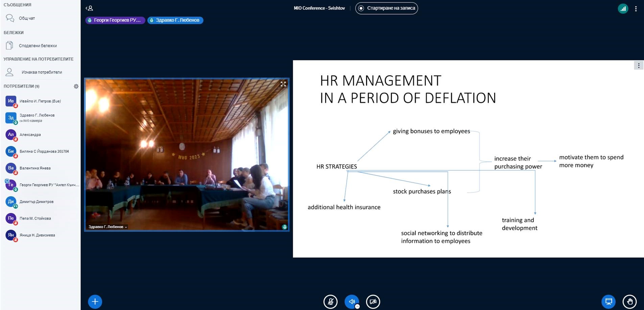
Task: Click the presentation screen icon
Action: (x=608, y=302)
